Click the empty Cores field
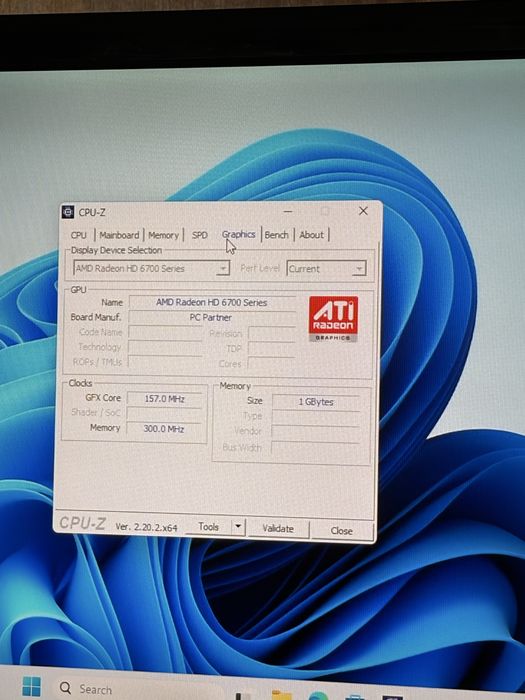The height and width of the screenshot is (700, 525). point(272,364)
